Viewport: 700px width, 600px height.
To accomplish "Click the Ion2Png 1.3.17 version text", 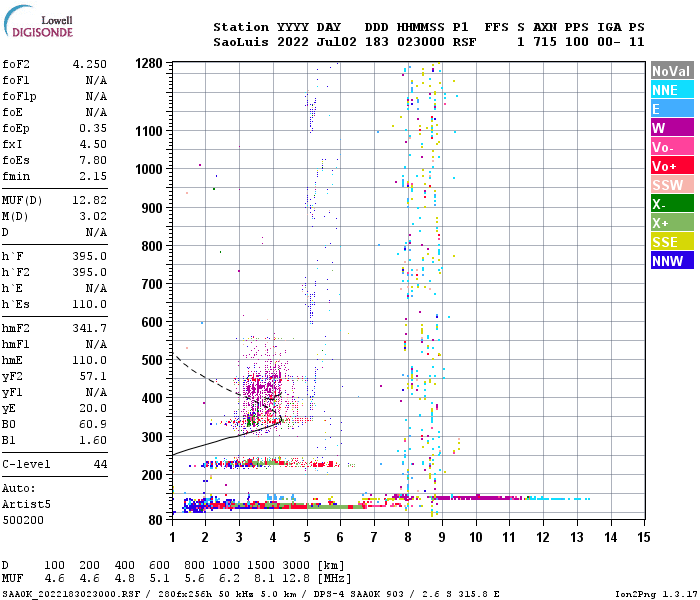I will [x=656, y=594].
